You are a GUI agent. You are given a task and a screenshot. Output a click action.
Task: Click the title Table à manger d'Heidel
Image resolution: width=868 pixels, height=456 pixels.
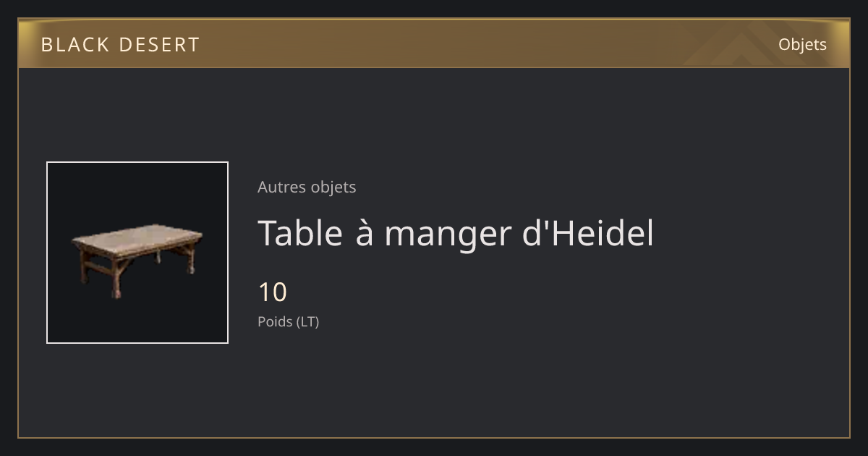[456, 233]
